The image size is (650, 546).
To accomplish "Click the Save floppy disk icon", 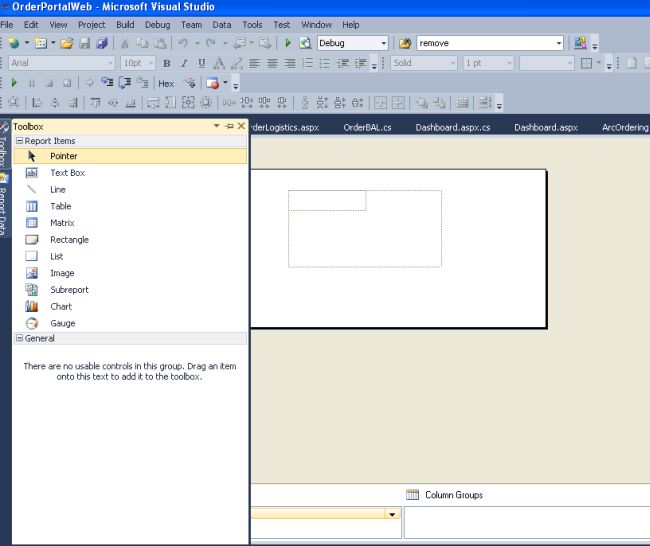I will coord(85,43).
